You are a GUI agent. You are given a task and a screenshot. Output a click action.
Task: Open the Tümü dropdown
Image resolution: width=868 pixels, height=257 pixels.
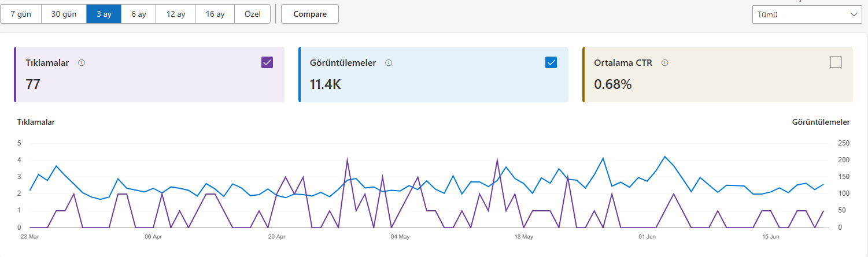(807, 14)
